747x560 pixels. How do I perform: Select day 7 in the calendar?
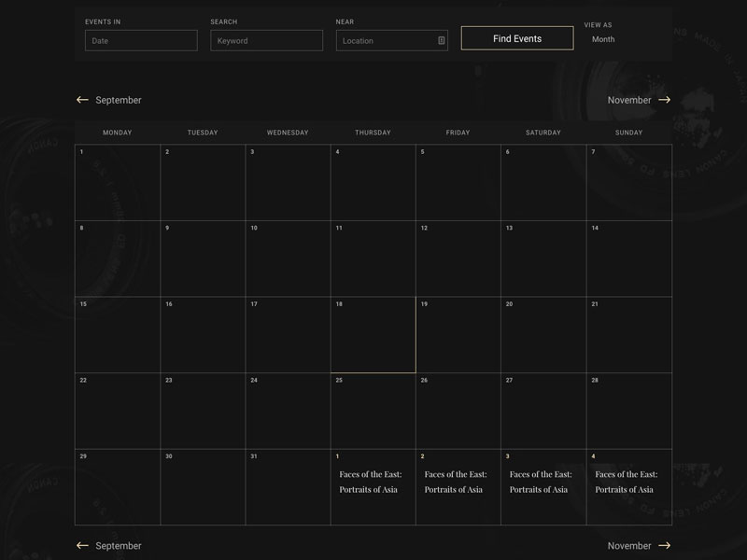coord(629,182)
